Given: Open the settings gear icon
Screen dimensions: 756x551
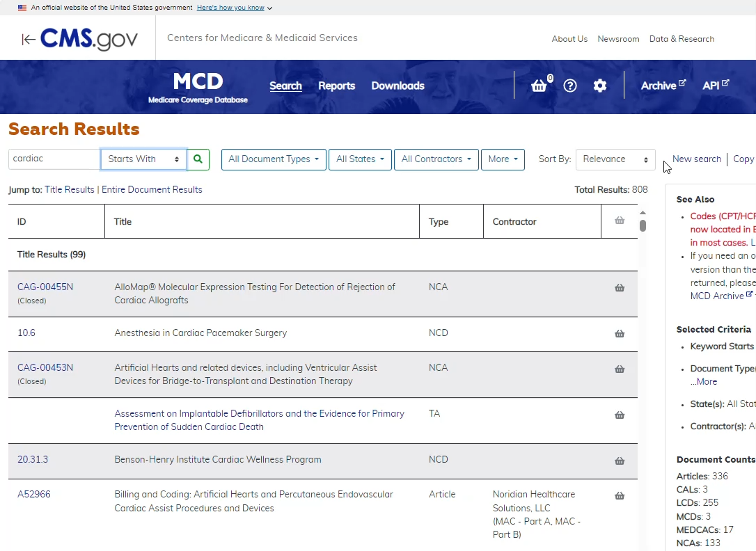Looking at the screenshot, I should point(600,86).
